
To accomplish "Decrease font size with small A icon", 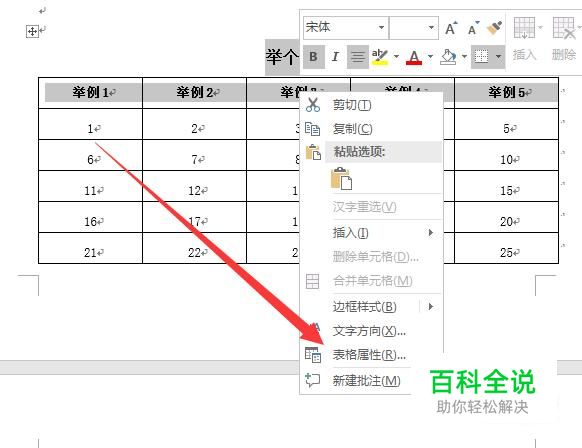I will click(473, 28).
